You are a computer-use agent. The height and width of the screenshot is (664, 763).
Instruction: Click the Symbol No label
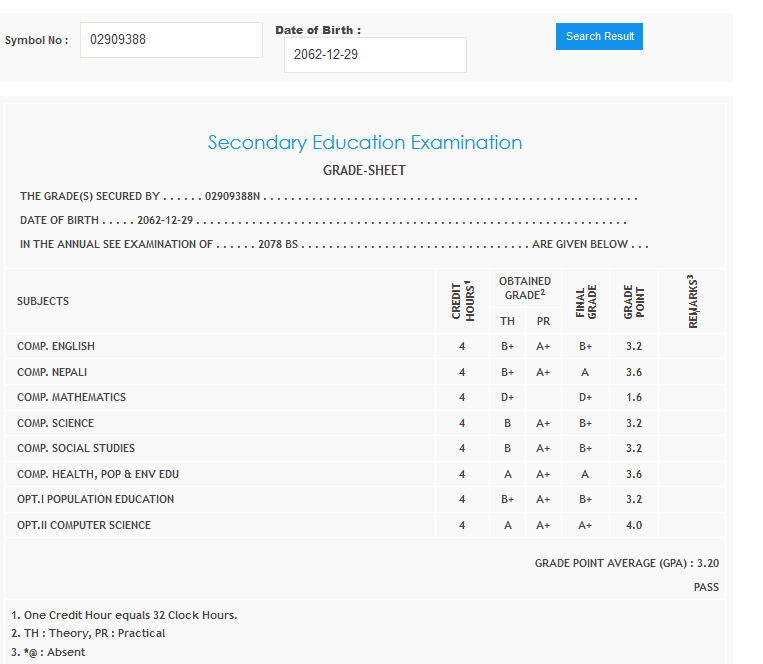(x=36, y=41)
